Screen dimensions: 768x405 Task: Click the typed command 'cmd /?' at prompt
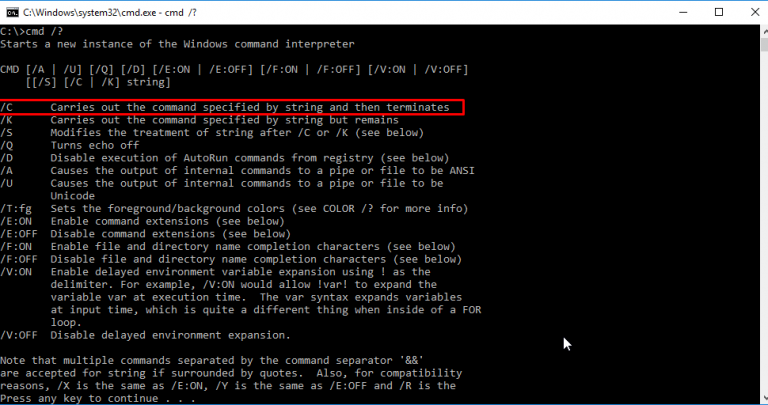(44, 31)
